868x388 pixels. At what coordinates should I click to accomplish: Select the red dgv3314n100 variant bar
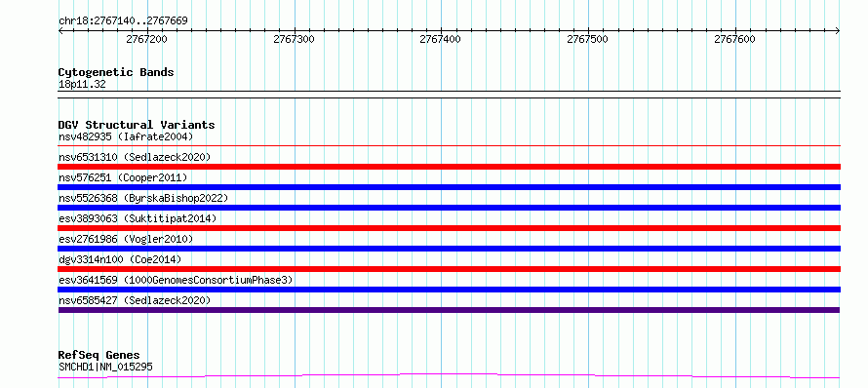[449, 269]
